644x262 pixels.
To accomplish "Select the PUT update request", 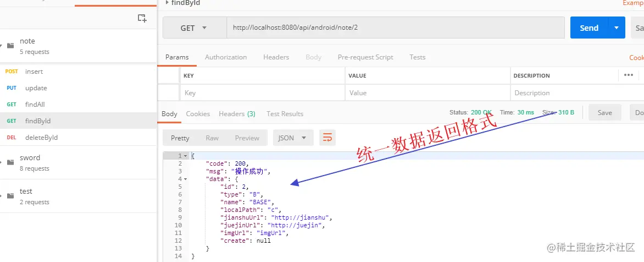I will [79, 88].
